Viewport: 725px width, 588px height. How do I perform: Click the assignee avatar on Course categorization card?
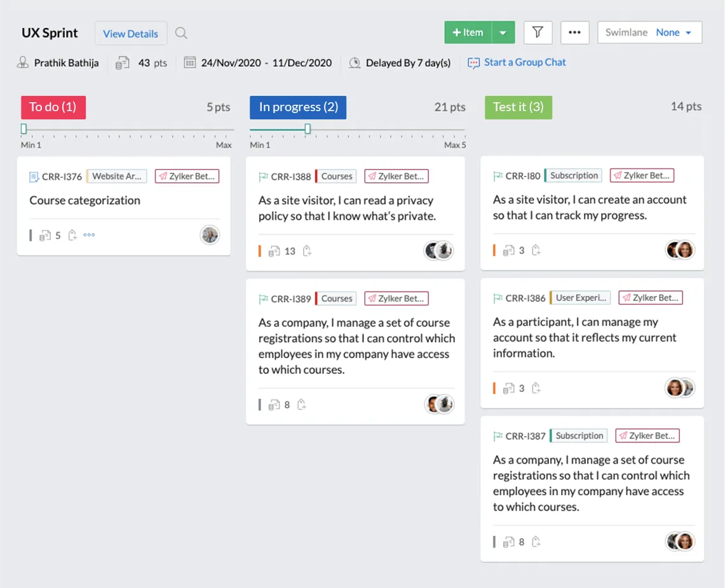(210, 235)
